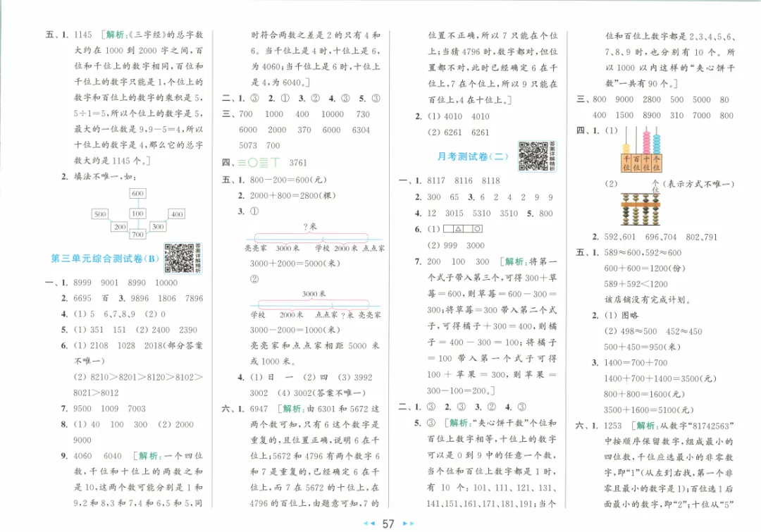Click the box containing 600 in number diagram

click(138, 193)
